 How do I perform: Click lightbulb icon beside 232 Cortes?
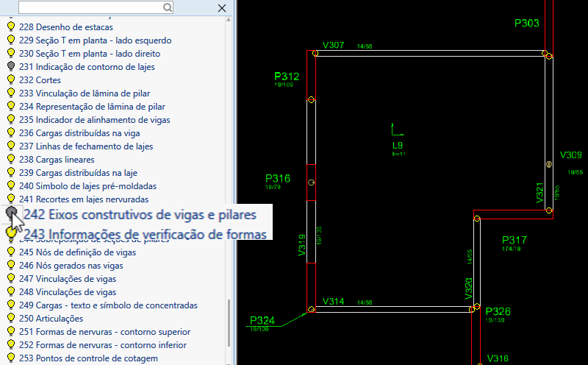coord(11,80)
